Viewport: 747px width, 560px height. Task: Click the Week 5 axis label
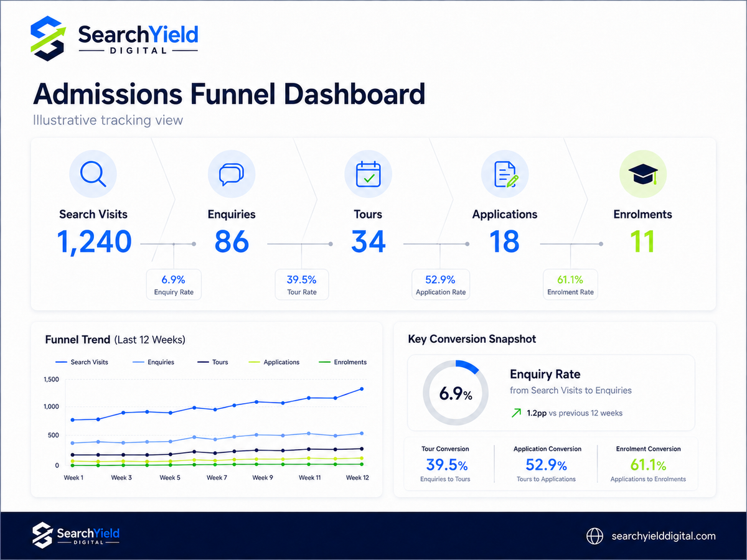coord(170,478)
